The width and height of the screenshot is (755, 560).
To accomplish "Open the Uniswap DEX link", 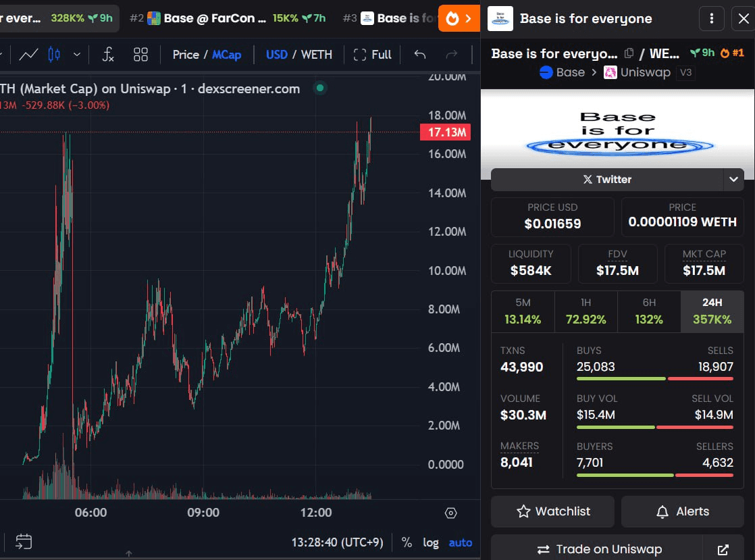I will click(x=637, y=72).
